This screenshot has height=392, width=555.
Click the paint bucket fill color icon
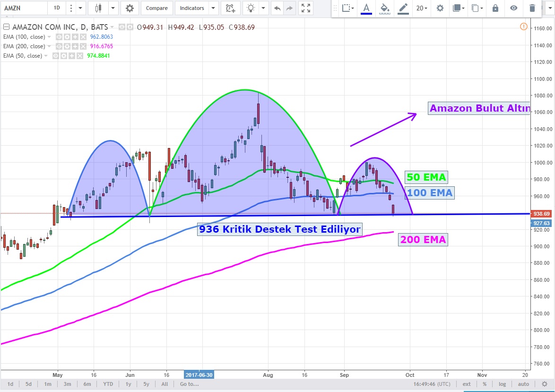[385, 8]
